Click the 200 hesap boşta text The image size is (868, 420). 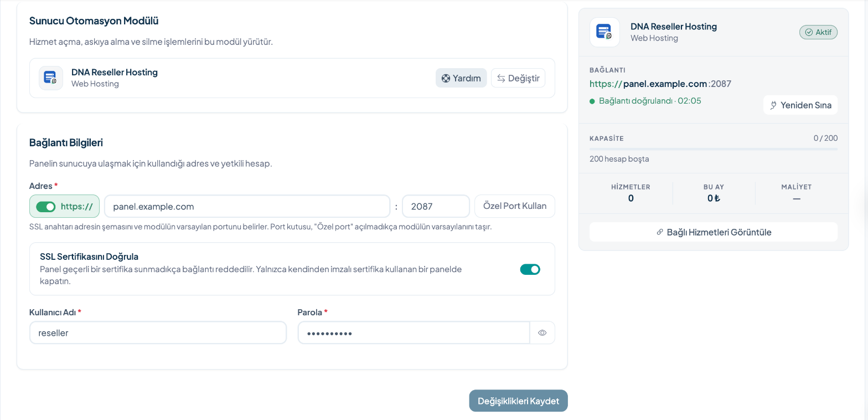click(x=619, y=159)
